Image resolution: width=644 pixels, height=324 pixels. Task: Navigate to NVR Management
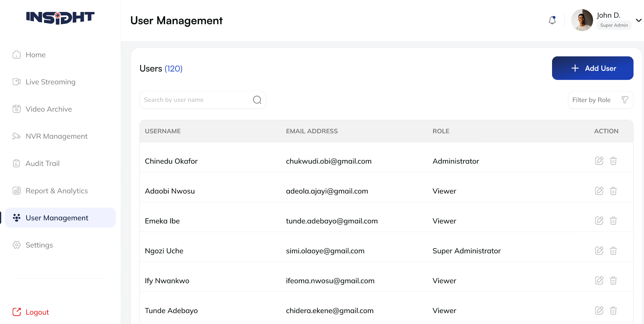click(56, 136)
